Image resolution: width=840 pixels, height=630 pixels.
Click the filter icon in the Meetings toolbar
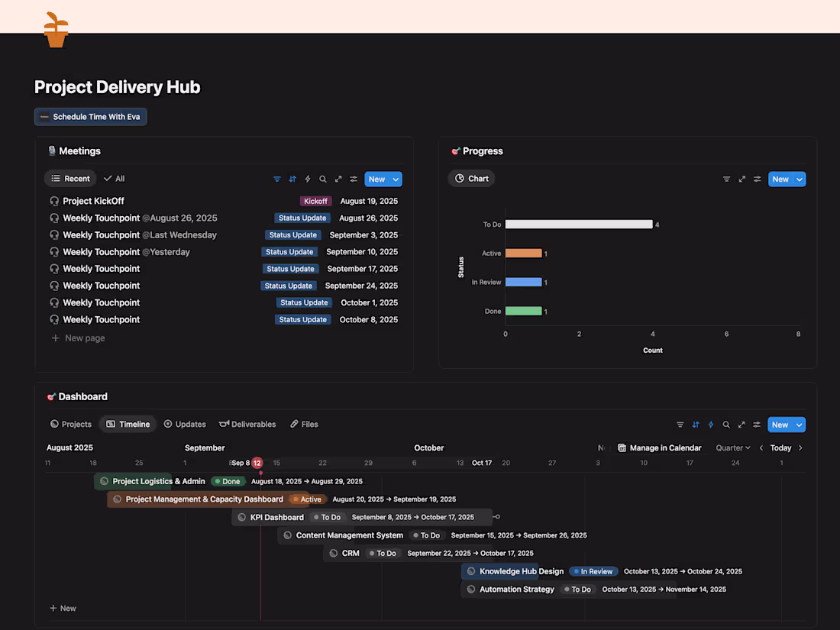[x=276, y=179]
